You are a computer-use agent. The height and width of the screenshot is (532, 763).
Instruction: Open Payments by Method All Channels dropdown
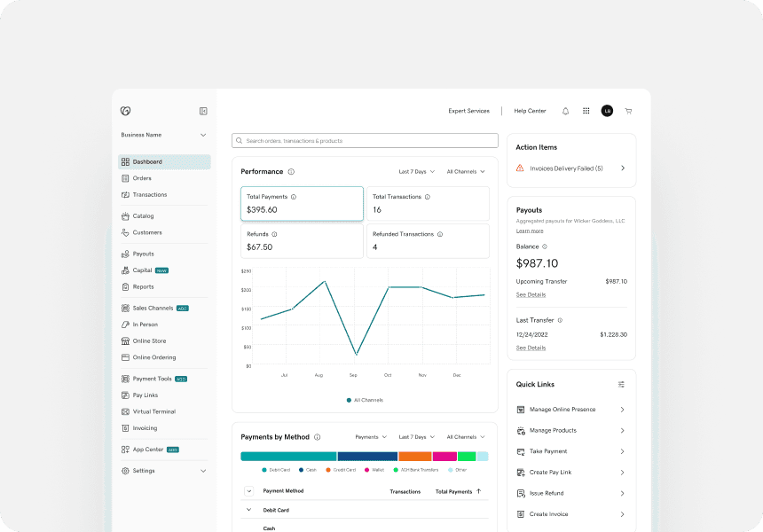[x=466, y=437]
